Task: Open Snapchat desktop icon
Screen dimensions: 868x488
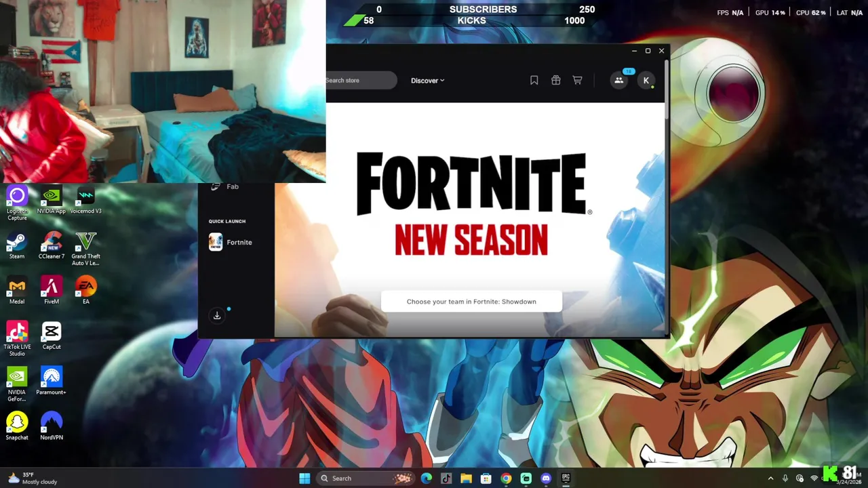Action: coord(17,427)
